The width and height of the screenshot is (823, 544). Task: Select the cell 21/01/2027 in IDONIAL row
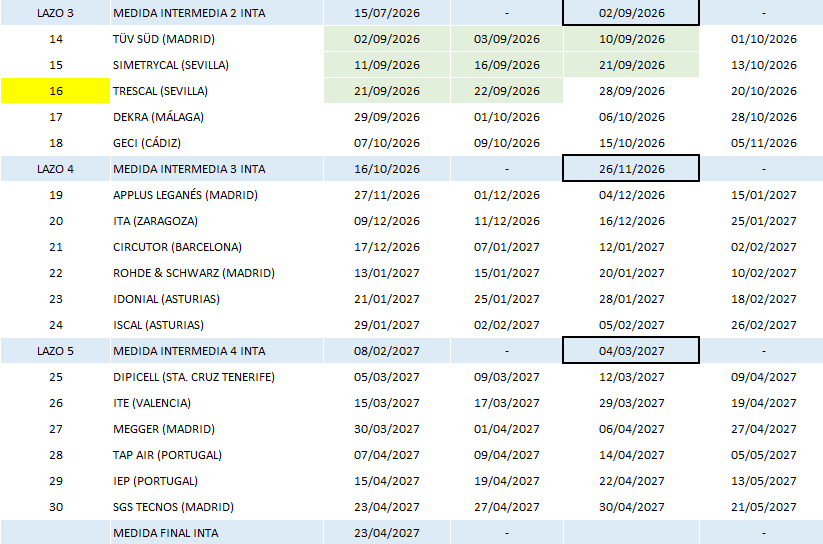tap(387, 299)
